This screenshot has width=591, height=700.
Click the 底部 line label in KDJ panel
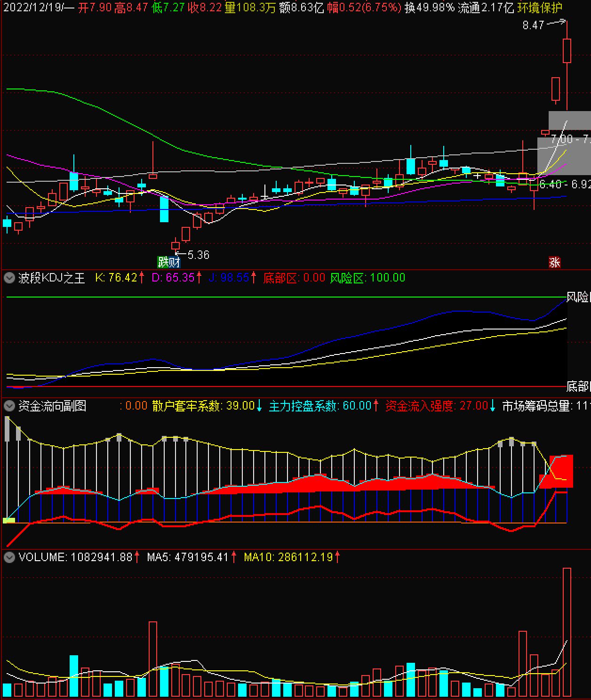coord(578,387)
